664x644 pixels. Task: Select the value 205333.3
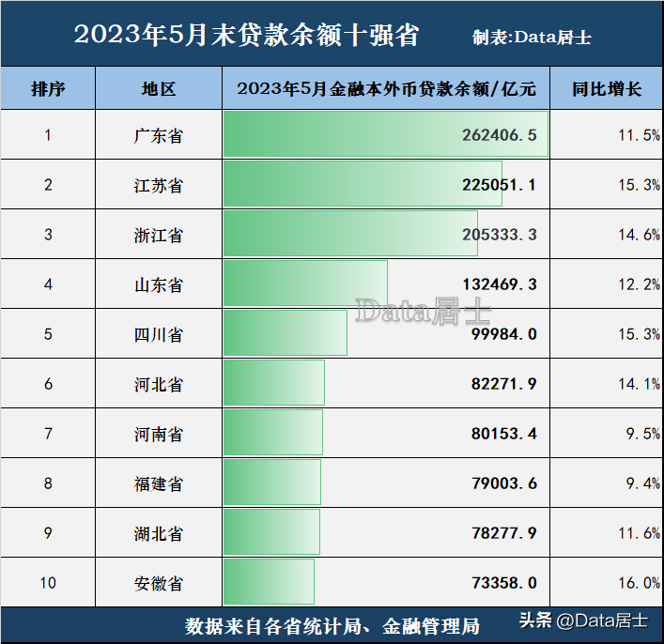click(500, 235)
